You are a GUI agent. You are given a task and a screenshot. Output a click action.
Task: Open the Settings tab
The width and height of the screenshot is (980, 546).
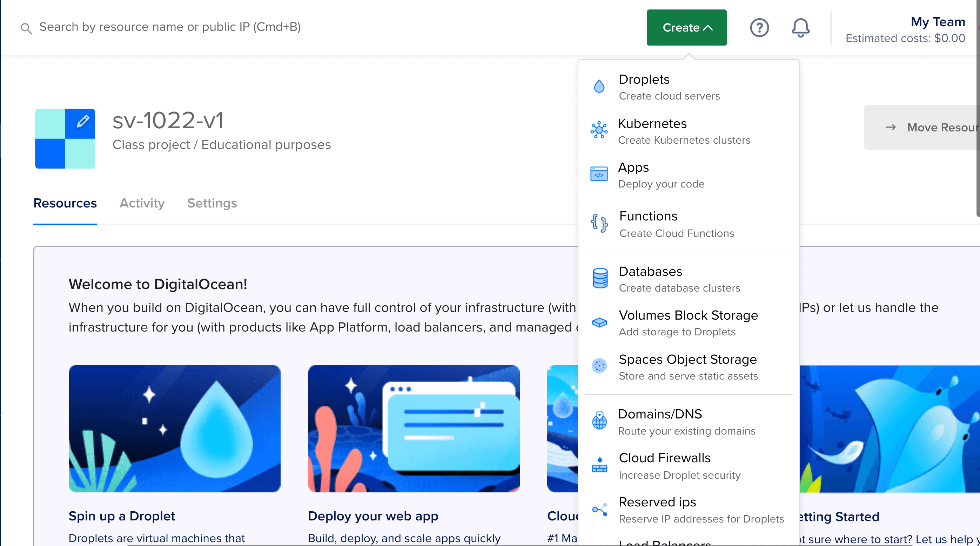coord(212,203)
